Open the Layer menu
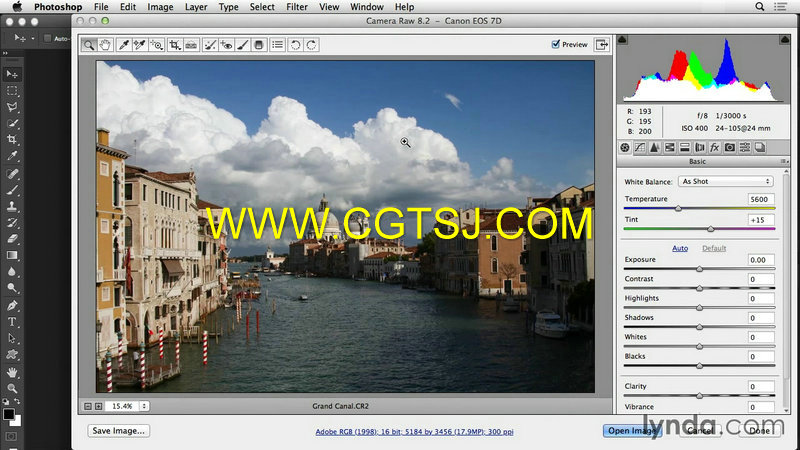 [x=196, y=7]
